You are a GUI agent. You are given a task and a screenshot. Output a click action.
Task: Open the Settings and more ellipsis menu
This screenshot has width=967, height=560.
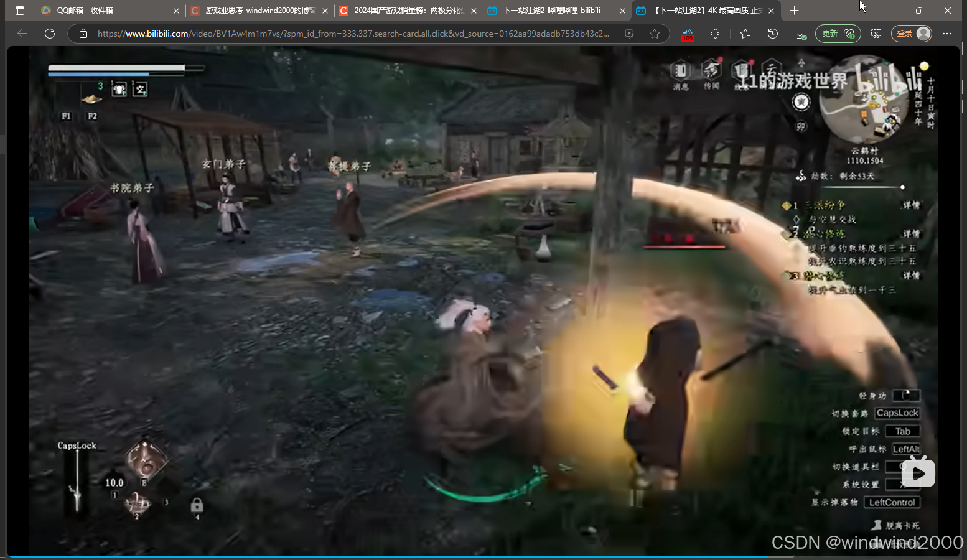pyautogui.click(x=947, y=34)
